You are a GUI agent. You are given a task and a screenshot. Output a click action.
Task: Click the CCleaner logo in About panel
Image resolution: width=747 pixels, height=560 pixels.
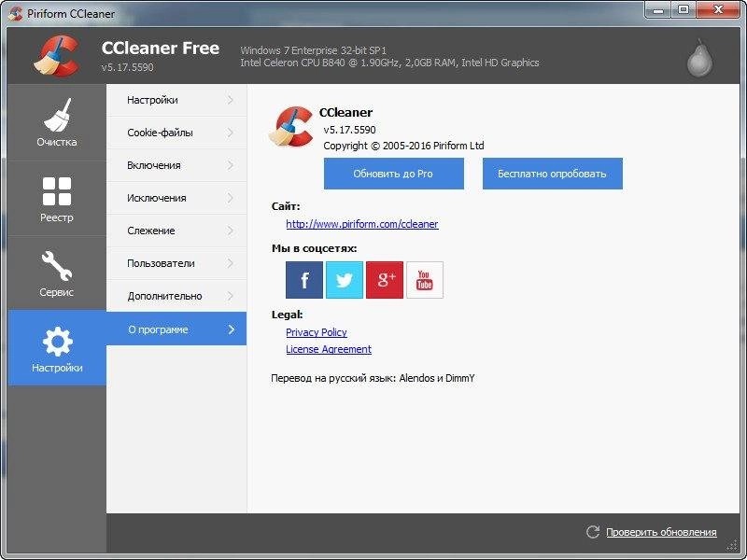[291, 127]
